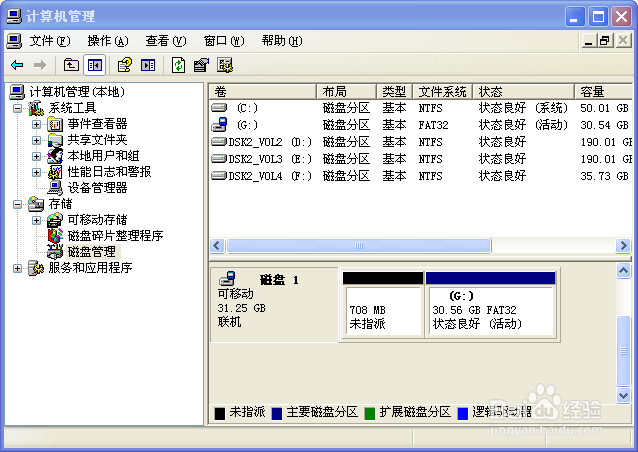Click the Back arrow toolbar icon
Screen dimensions: 638x452
tap(17, 65)
